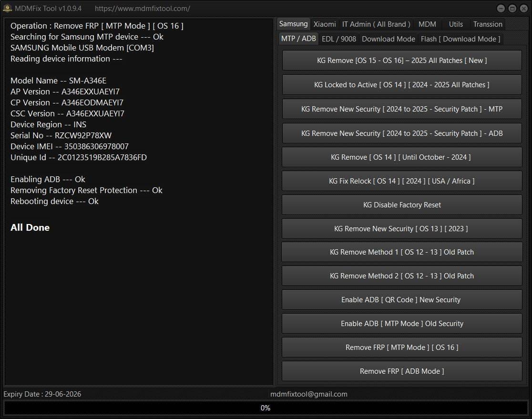Viewport: 532px width, 419px height.
Task: Switch to the EDL / 9008 tab
Action: (339, 39)
